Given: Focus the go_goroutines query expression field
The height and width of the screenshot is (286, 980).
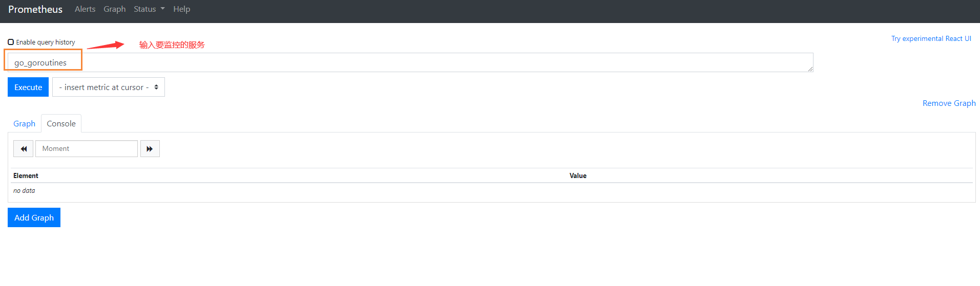Looking at the screenshot, I should [x=410, y=62].
